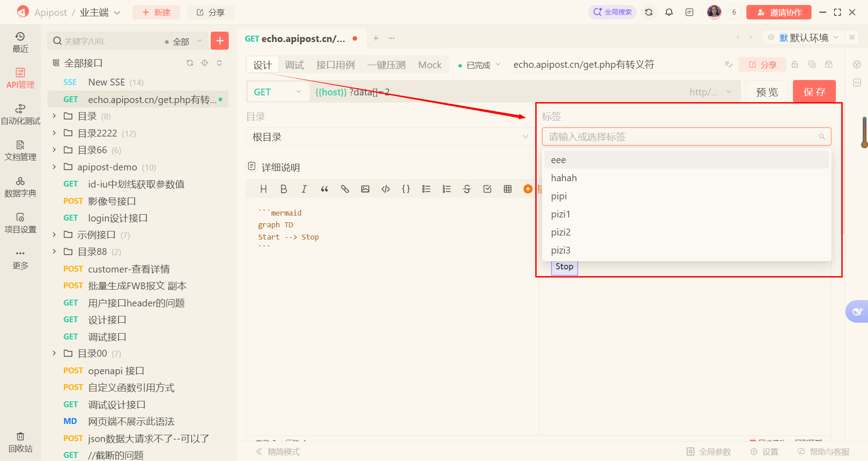The height and width of the screenshot is (461, 868).
Task: Insert an ordered list in the editor
Action: click(x=447, y=189)
